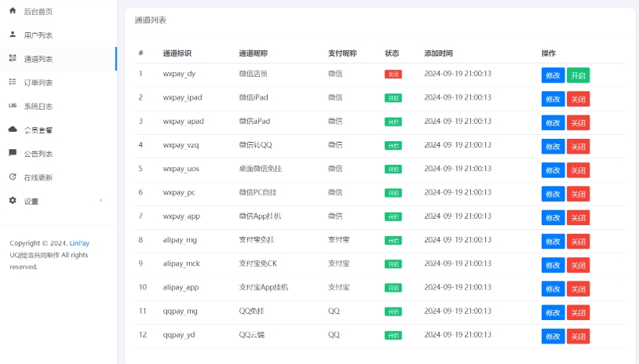This screenshot has height=364, width=639.
Task: Click the home icon beside 后台首页
Action: coord(13,10)
